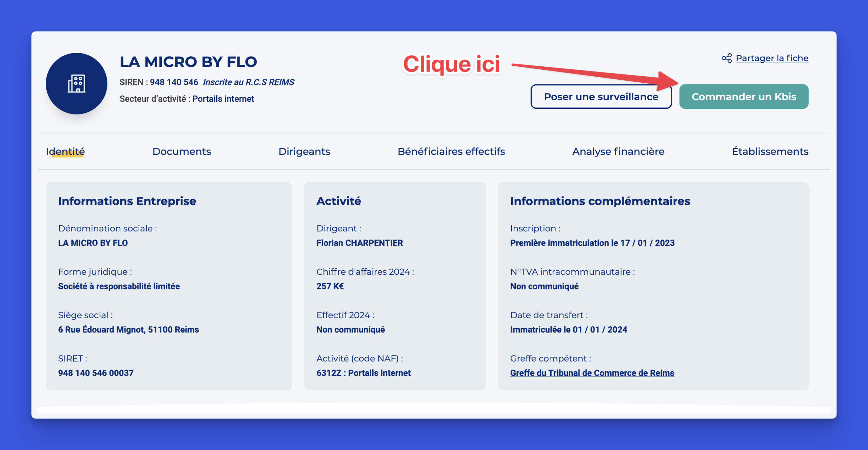
Task: Select the Identité tab
Action: (x=65, y=151)
